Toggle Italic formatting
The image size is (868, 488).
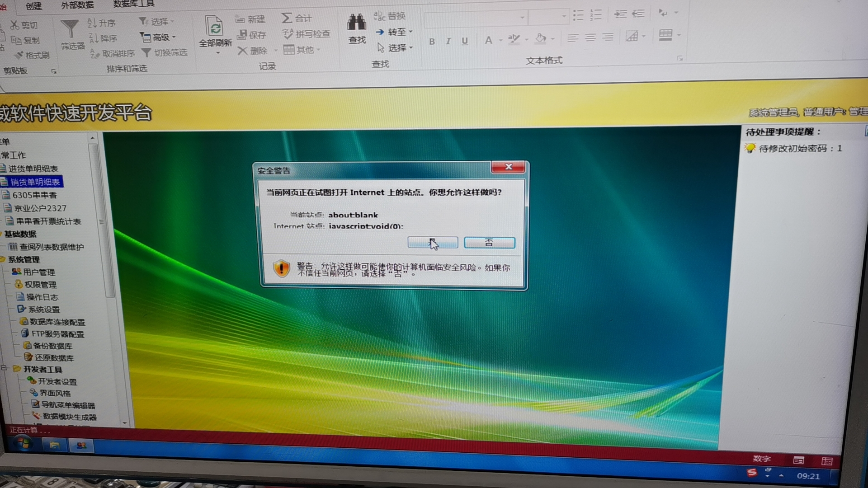pos(448,41)
